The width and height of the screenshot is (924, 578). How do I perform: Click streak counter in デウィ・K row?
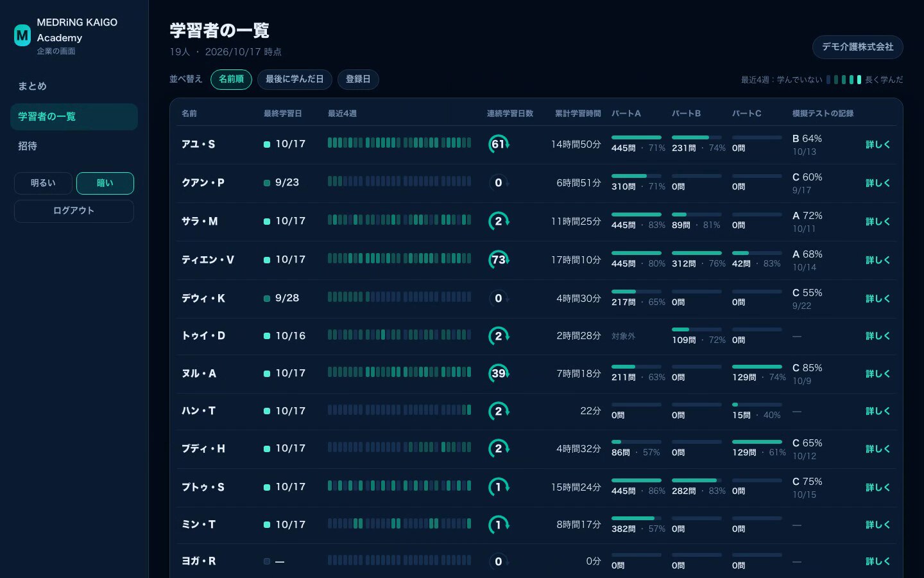pyautogui.click(x=499, y=298)
